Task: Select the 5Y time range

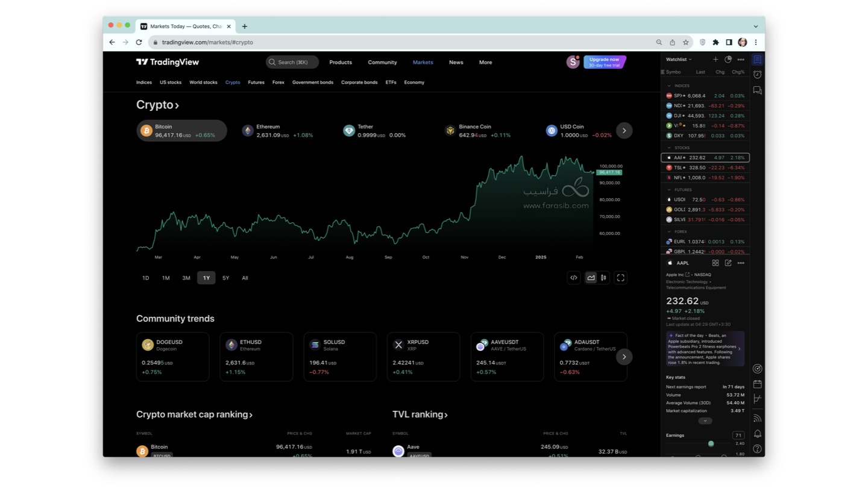Action: click(225, 278)
